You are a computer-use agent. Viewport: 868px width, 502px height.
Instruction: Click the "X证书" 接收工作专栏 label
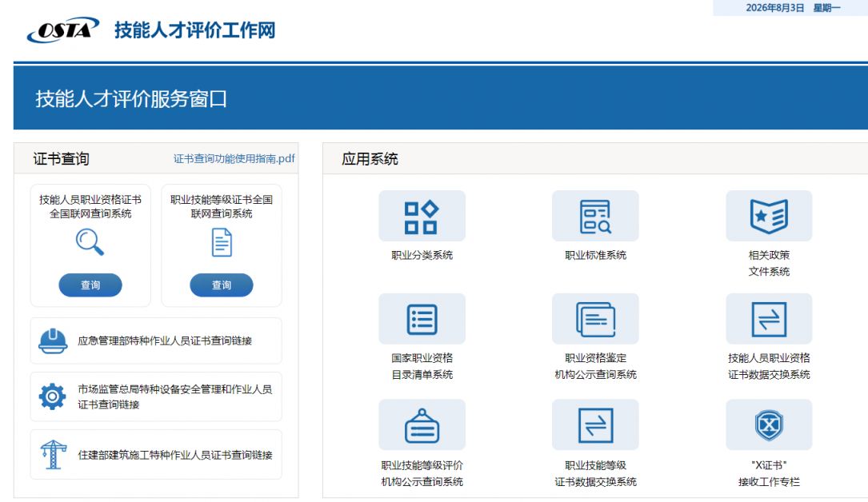coord(769,473)
